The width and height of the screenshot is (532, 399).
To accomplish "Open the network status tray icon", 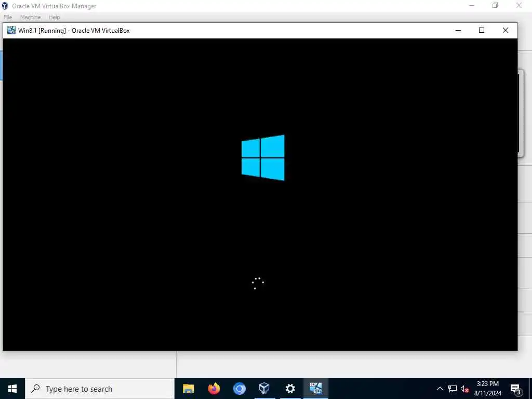I will pos(453,389).
